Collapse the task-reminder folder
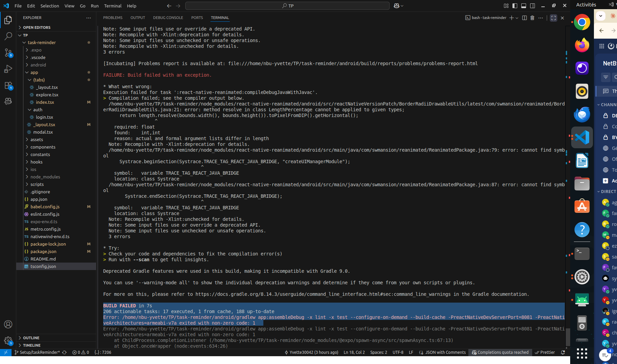This screenshot has height=364, width=617. point(41,42)
